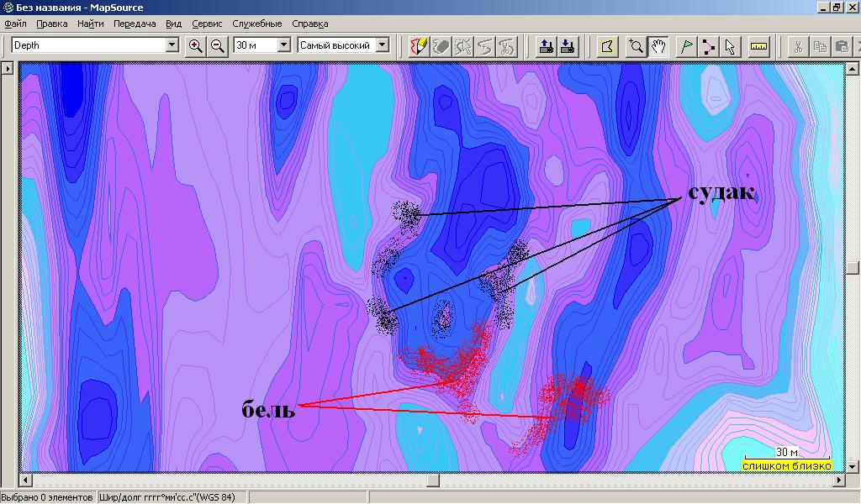Click the horizontal scrollbar thumb
Screen dimensions: 861x504
pyautogui.click(x=433, y=480)
